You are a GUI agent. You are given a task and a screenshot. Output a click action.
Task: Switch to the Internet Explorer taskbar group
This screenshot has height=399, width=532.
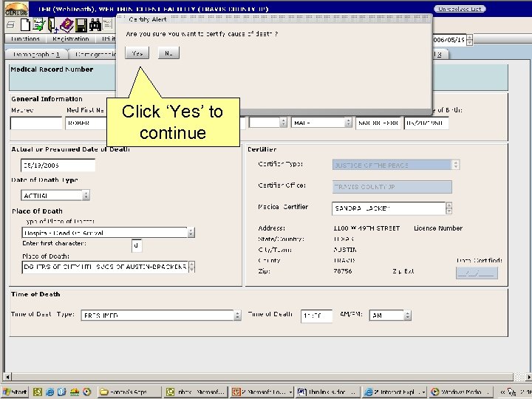point(395,392)
